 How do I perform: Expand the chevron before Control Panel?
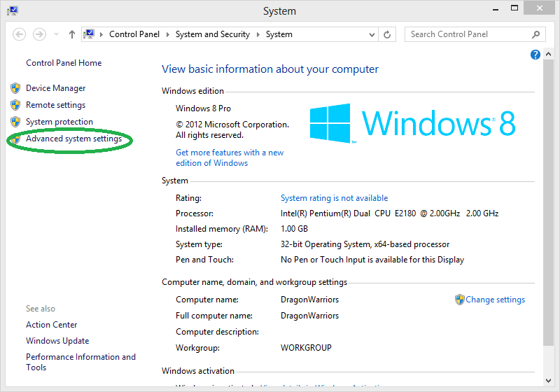101,34
